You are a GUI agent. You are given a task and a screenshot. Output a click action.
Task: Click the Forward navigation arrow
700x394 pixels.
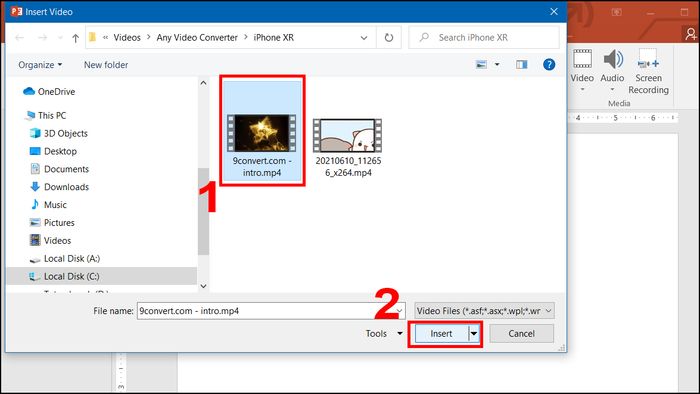click(x=42, y=38)
